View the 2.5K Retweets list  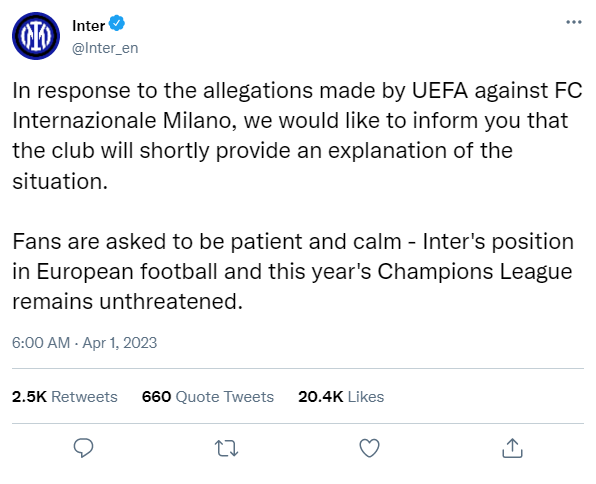[65, 397]
